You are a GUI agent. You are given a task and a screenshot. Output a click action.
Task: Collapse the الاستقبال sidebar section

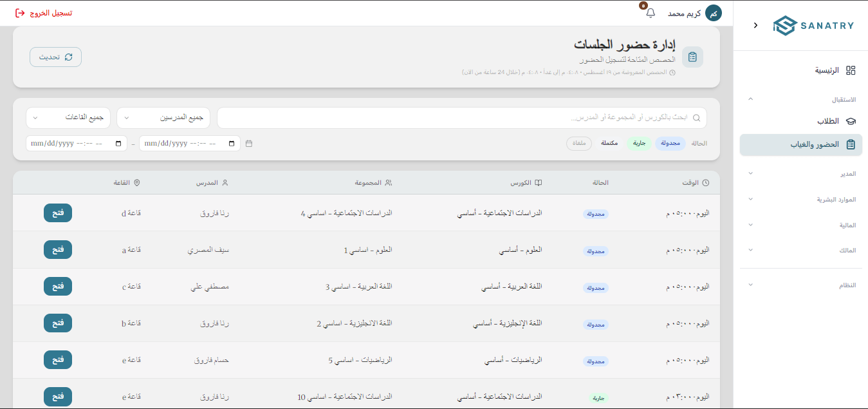coord(801,100)
